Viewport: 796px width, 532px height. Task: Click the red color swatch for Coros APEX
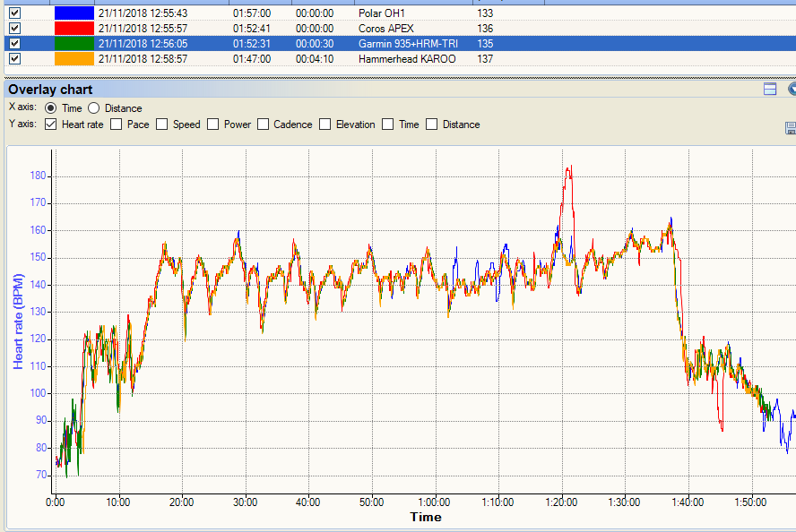[x=74, y=29]
